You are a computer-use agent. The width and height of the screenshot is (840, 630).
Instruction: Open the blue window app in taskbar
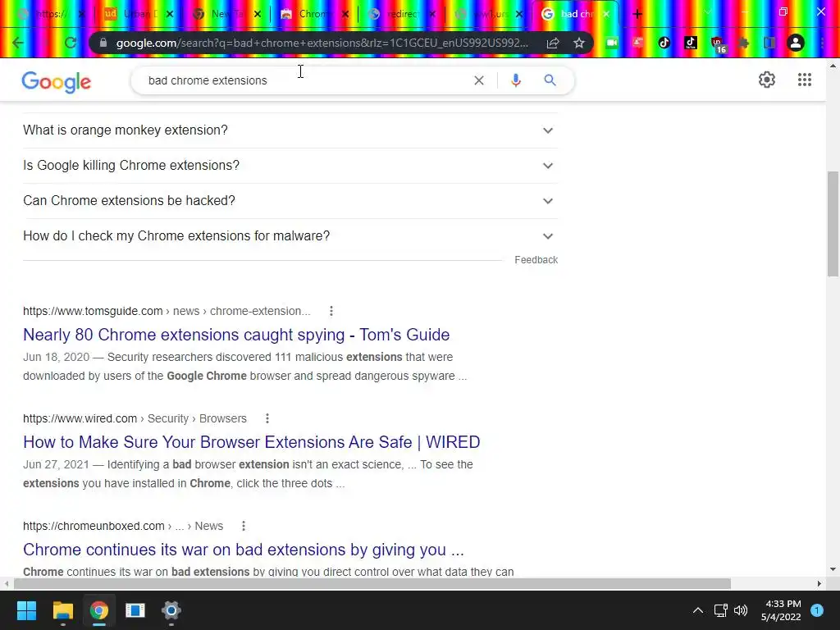point(135,610)
